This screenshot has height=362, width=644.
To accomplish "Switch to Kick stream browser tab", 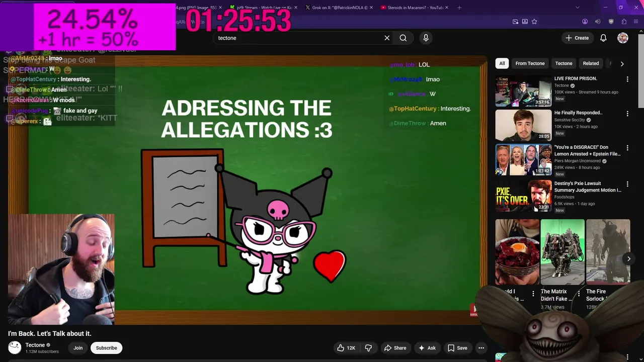I will [264, 8].
